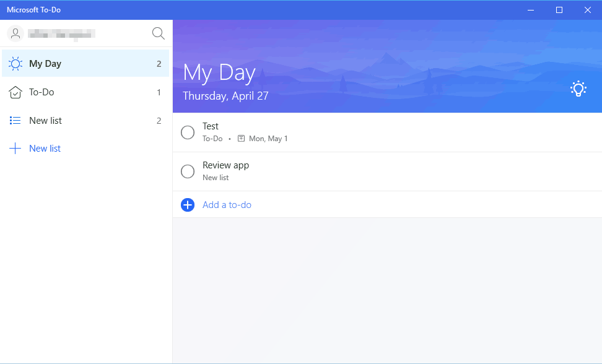Click the To-Do count badge 1
Viewport: 602px width, 364px height.
[159, 92]
